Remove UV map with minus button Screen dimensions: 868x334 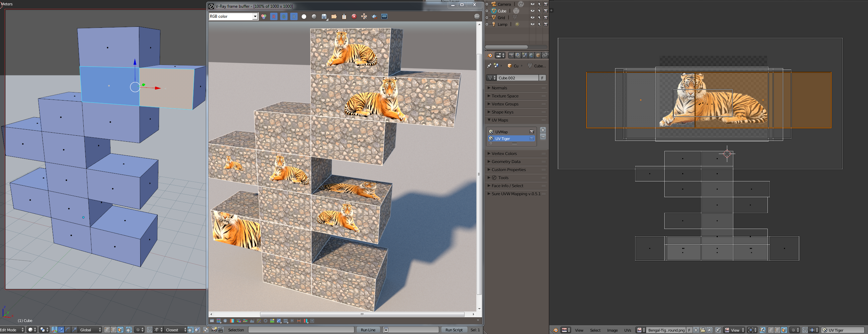(543, 137)
